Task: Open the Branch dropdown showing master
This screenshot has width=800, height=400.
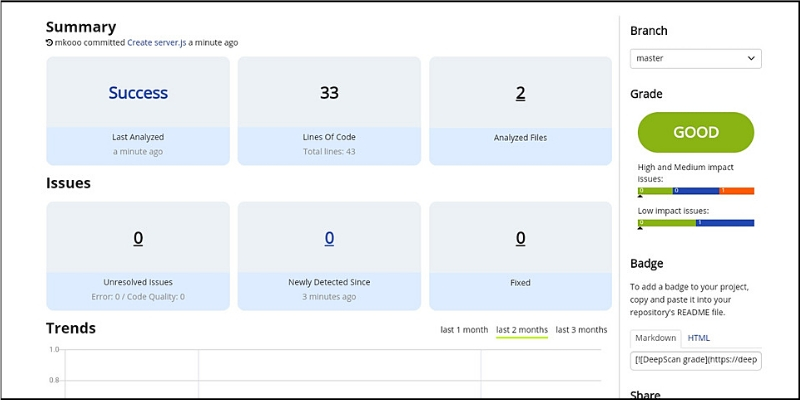Action: coord(695,59)
